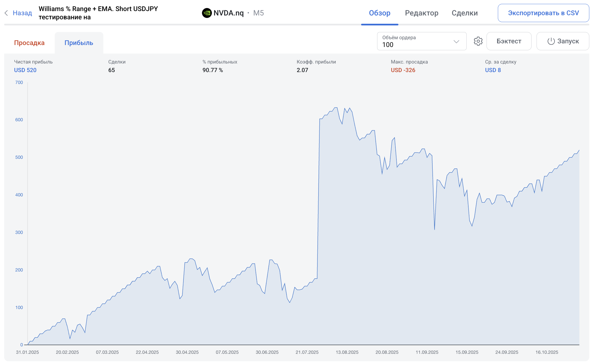Click the USD 520 net profit value

(25, 70)
